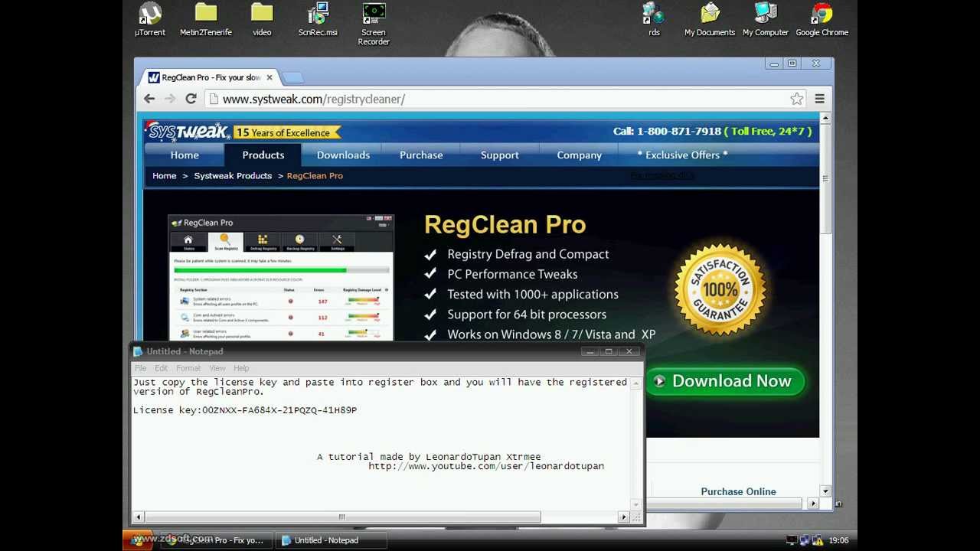Click the Notepad title bar icon
Image resolution: width=980 pixels, height=551 pixels.
click(138, 351)
